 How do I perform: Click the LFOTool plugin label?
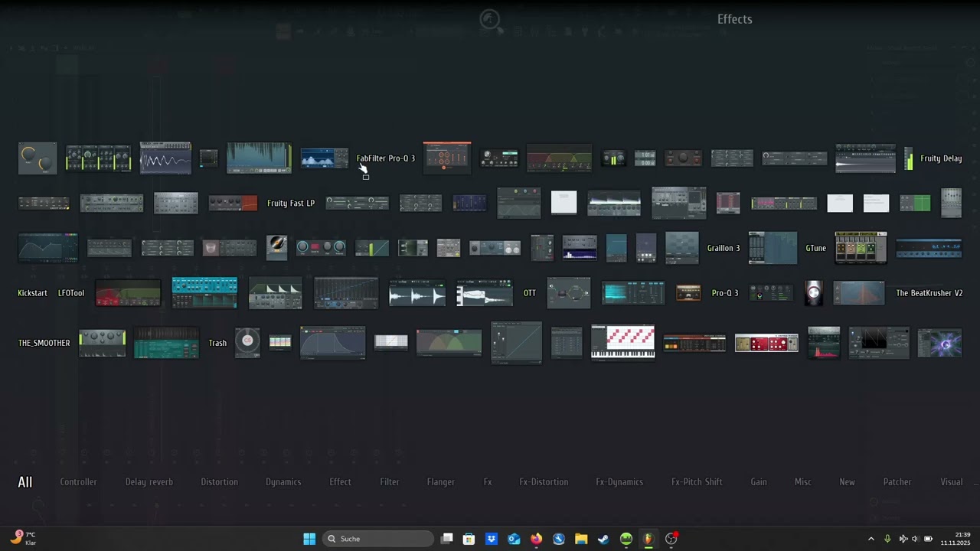tap(71, 293)
